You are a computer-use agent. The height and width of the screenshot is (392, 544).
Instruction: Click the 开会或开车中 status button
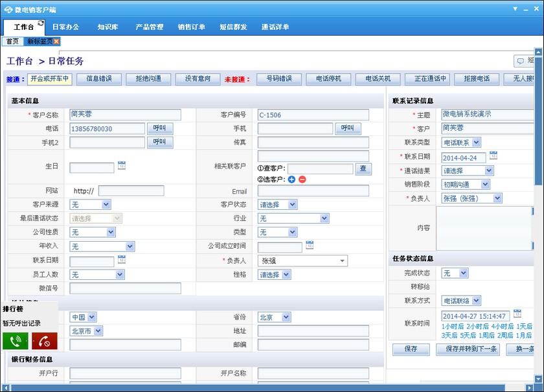(50, 79)
